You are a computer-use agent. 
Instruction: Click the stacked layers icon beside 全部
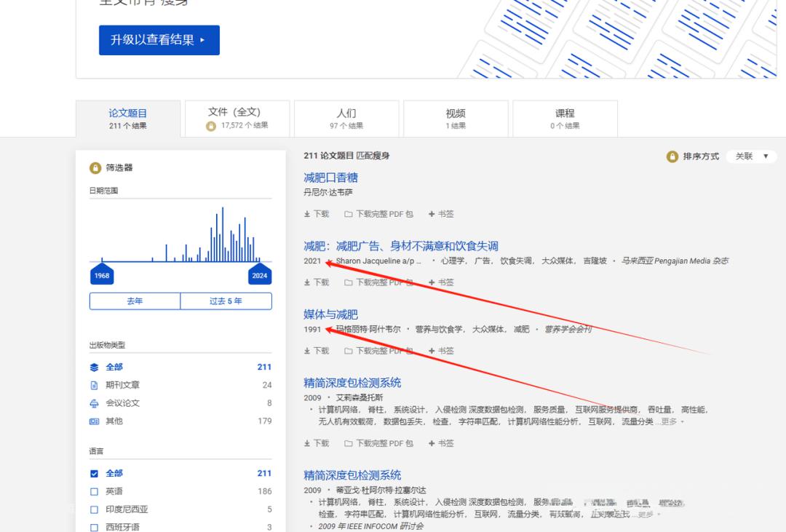click(94, 367)
